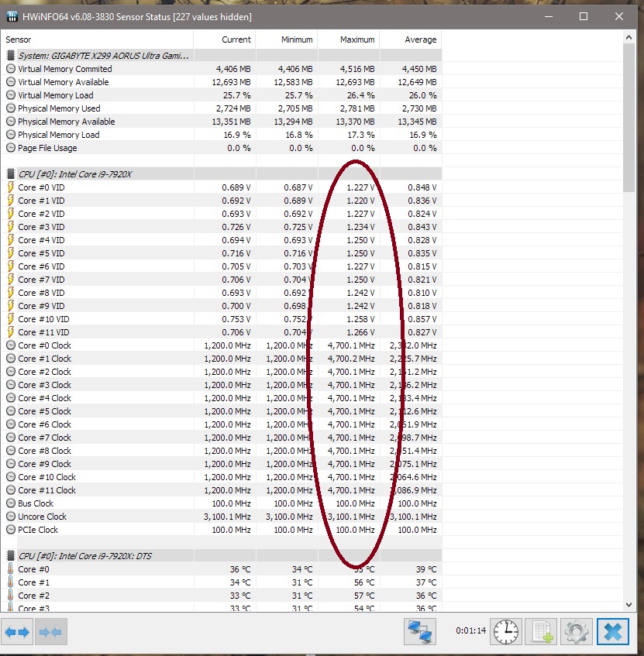Image resolution: width=644 pixels, height=656 pixels.
Task: Click icon beside Page File Usage
Action: click(x=11, y=148)
